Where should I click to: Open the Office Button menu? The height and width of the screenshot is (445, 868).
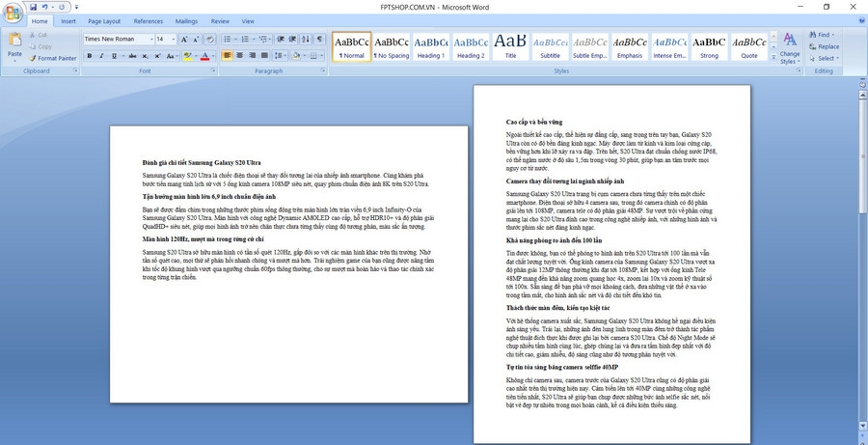pyautogui.click(x=13, y=12)
